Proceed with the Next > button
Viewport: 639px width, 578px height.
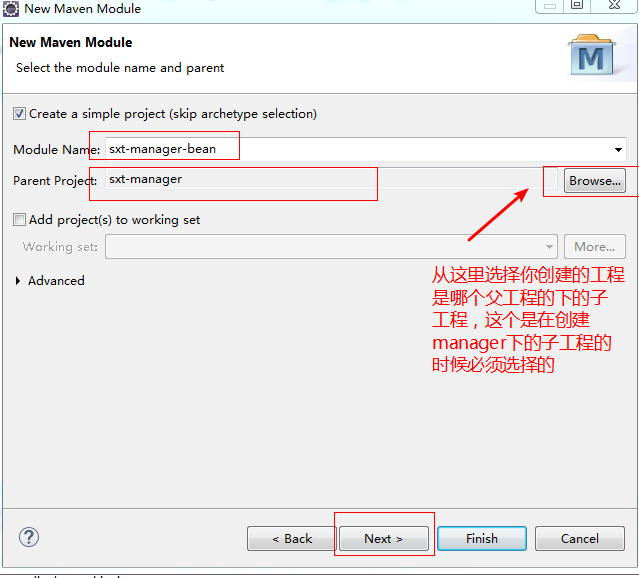click(x=383, y=539)
